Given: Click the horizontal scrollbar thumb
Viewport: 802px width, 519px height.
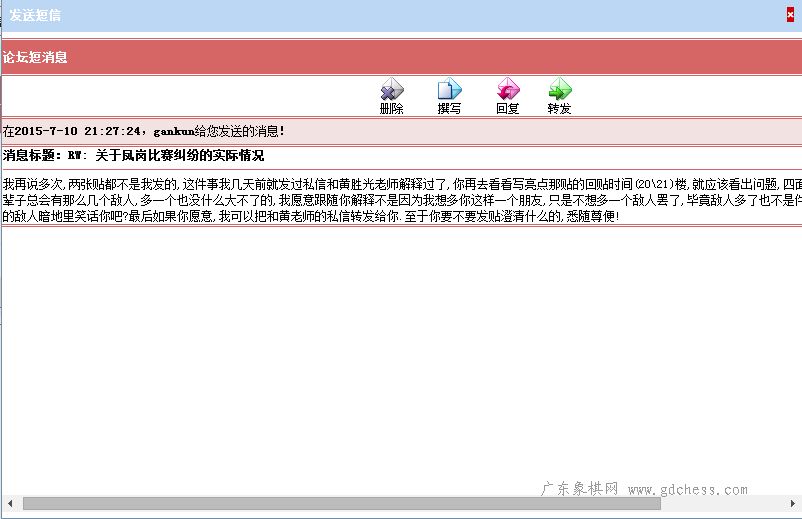Looking at the screenshot, I should [x=342, y=503].
